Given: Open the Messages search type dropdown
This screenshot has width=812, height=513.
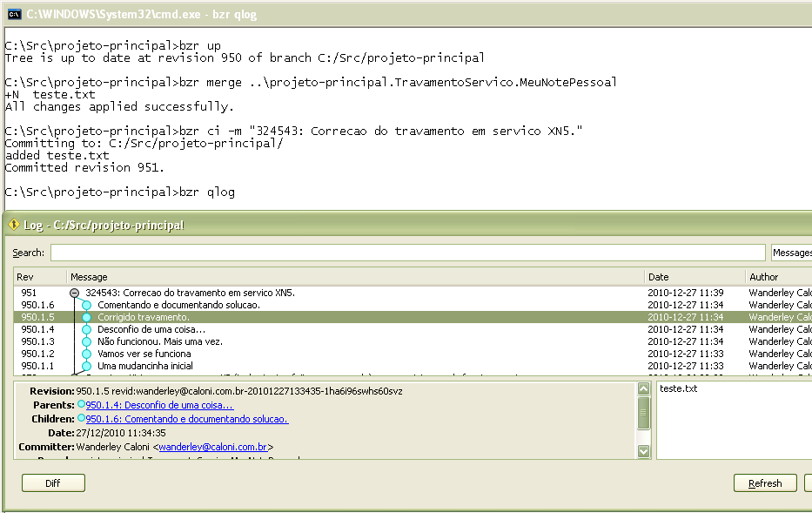Looking at the screenshot, I should (791, 253).
